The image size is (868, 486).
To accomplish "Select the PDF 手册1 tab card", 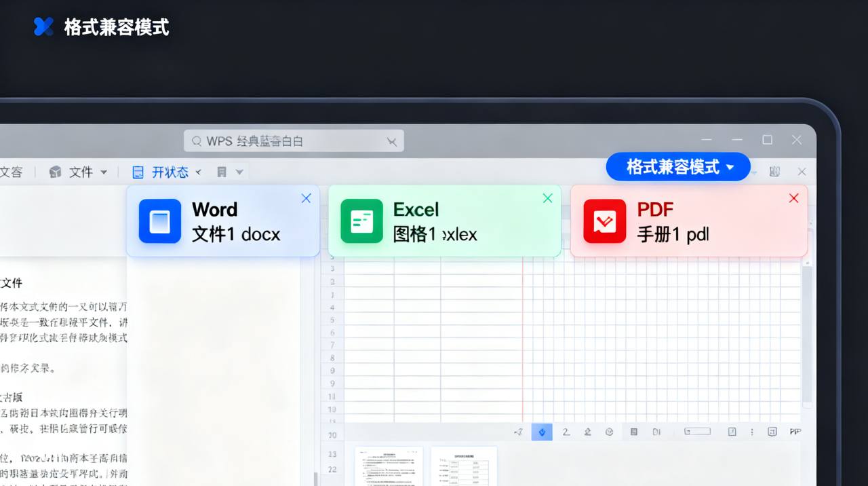I will (689, 221).
